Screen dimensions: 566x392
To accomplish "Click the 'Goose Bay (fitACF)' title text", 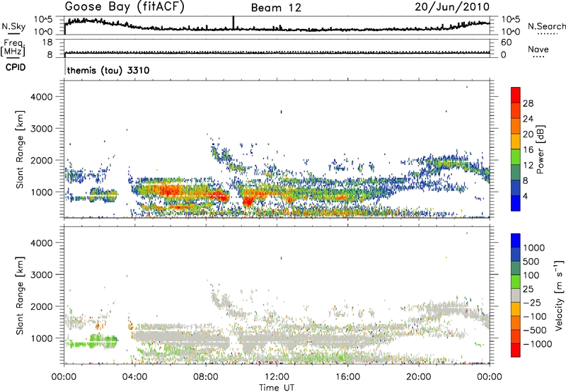I will click(125, 7).
